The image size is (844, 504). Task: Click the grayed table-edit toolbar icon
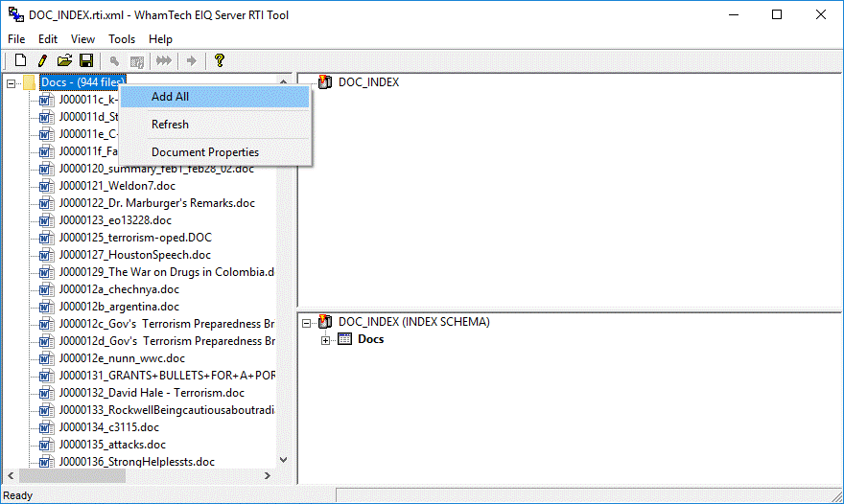[x=137, y=61]
